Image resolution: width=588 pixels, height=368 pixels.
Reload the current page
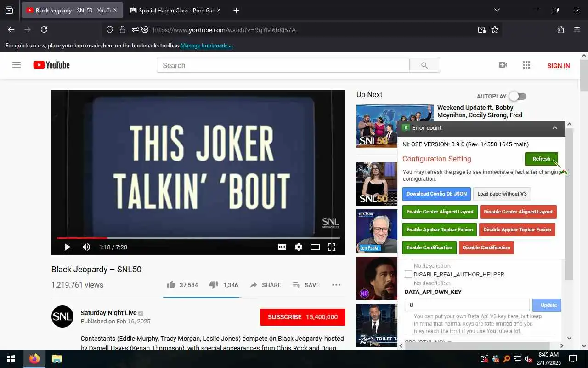click(x=44, y=29)
